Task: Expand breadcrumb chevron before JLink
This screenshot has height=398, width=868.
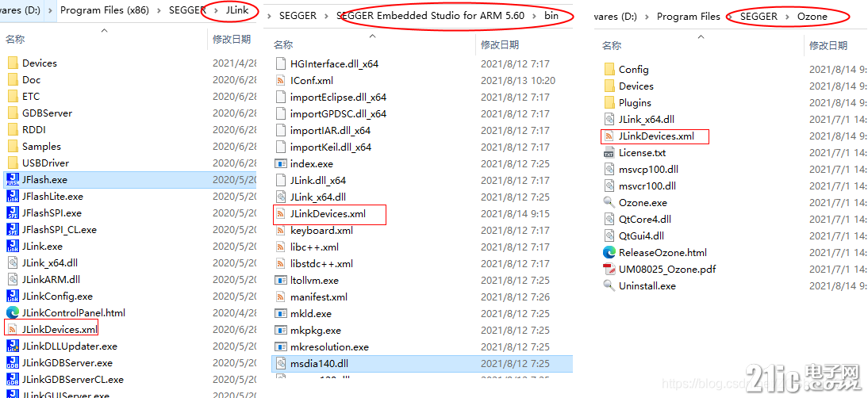Action: [x=217, y=10]
